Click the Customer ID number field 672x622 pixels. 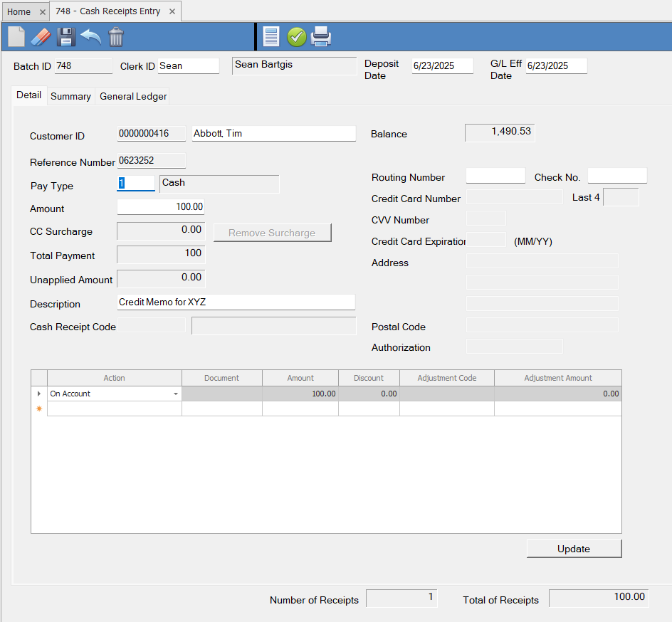[152, 133]
